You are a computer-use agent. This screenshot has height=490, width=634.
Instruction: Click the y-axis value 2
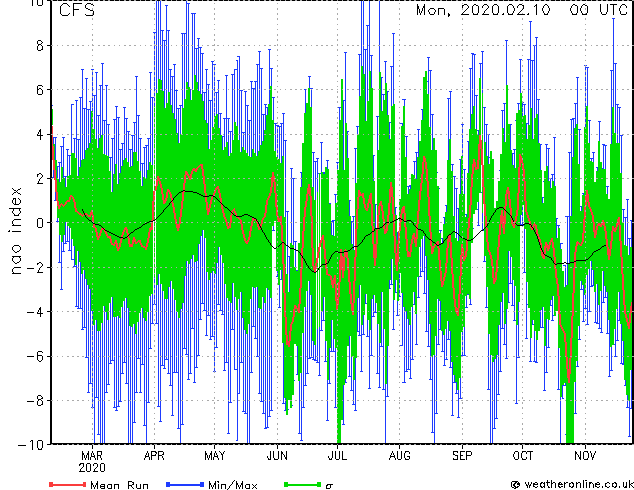pyautogui.click(x=40, y=179)
